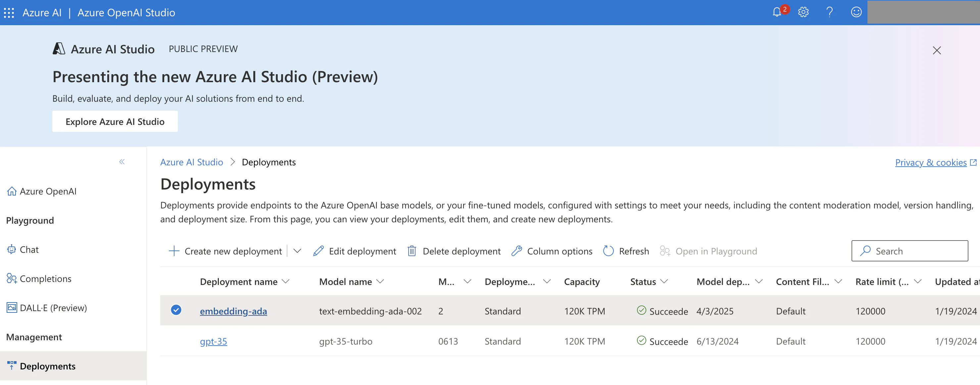Viewport: 980px width, 385px height.
Task: Click the Deployments sidebar icon
Action: [12, 365]
